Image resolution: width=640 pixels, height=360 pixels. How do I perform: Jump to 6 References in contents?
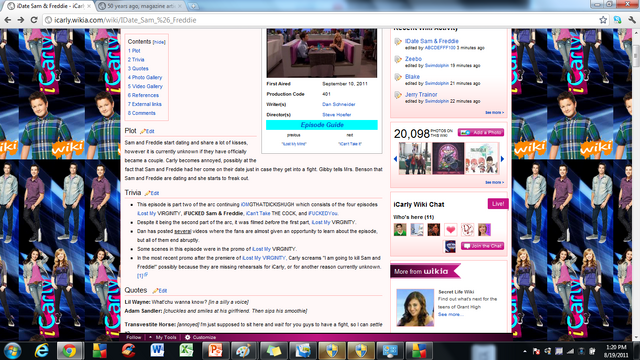(x=143, y=95)
